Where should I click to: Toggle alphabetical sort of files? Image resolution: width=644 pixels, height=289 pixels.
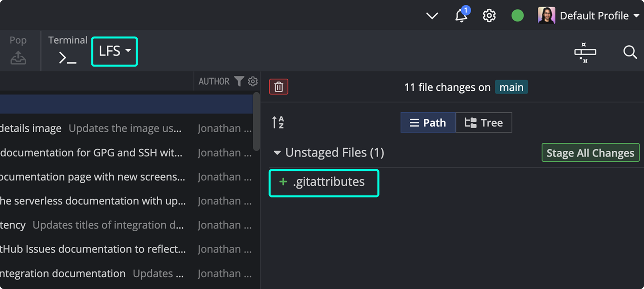coord(278,122)
